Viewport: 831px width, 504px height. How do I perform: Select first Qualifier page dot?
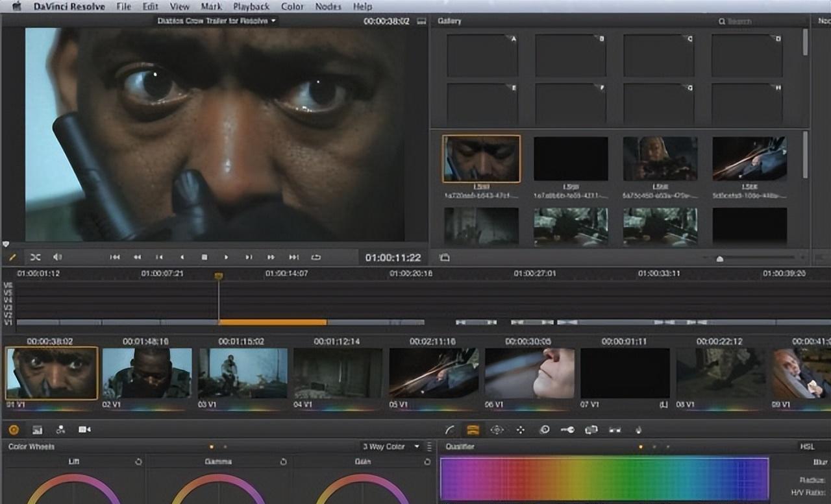[x=641, y=447]
